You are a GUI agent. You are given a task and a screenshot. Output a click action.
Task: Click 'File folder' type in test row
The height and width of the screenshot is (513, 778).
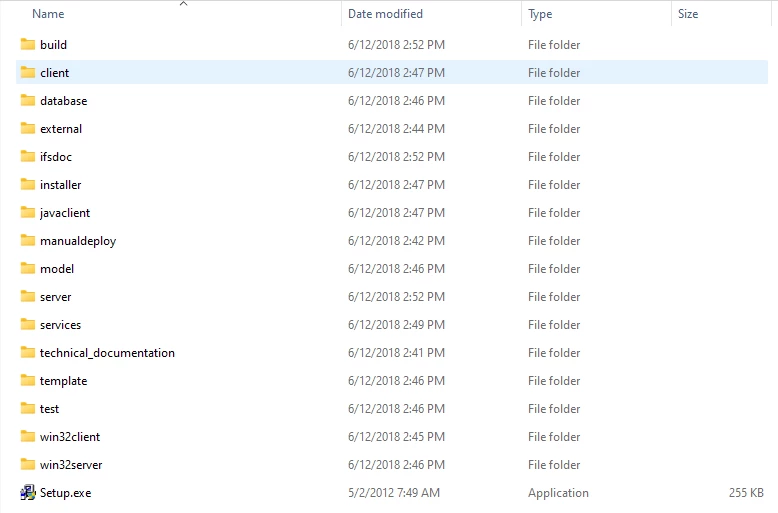point(554,409)
